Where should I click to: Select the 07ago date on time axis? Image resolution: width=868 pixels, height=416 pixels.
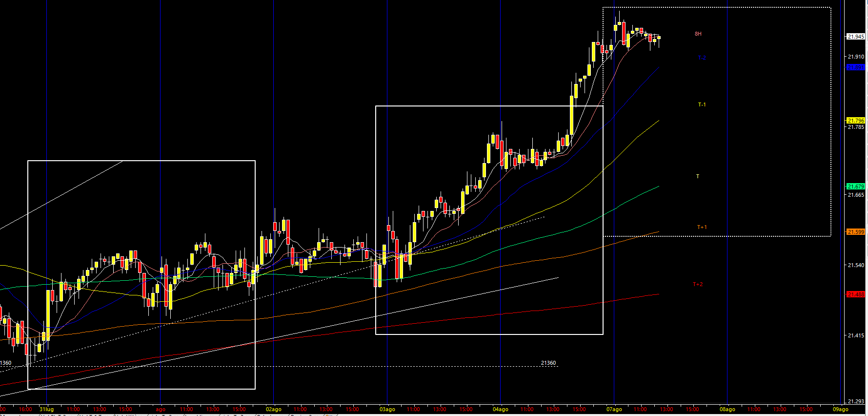tap(614, 409)
